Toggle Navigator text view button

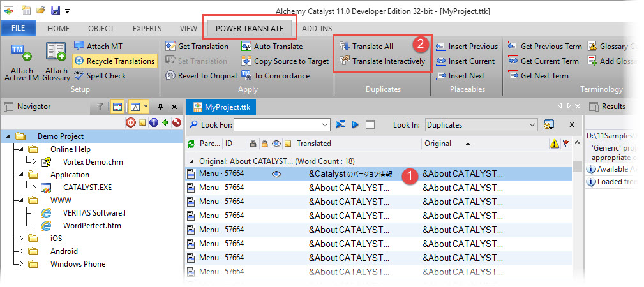pyautogui.click(x=135, y=107)
